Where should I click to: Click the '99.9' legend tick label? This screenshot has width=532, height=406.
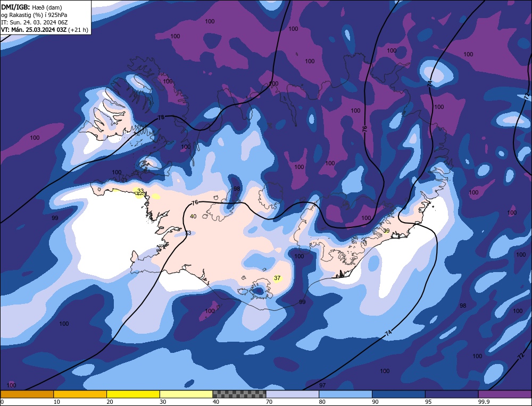click(484, 402)
